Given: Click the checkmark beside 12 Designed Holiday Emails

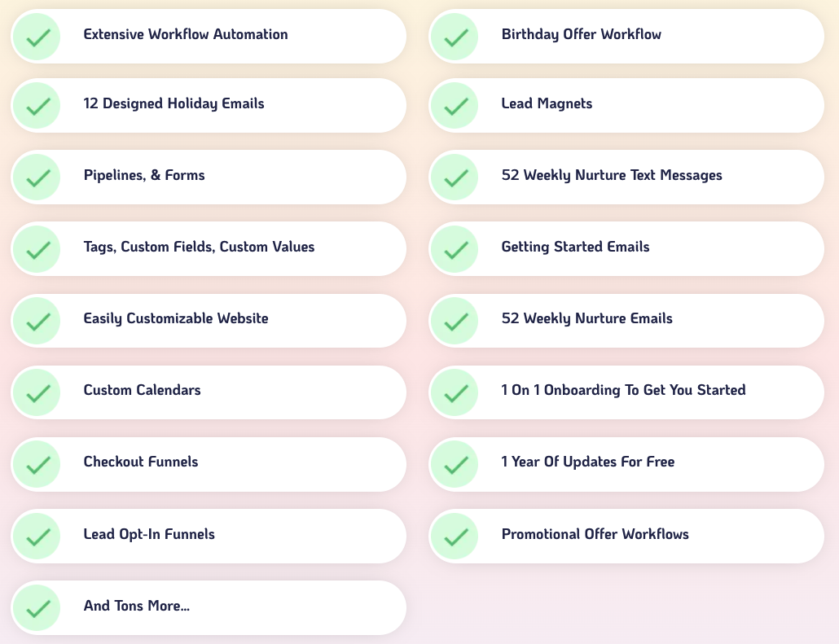Looking at the screenshot, I should tap(37, 105).
